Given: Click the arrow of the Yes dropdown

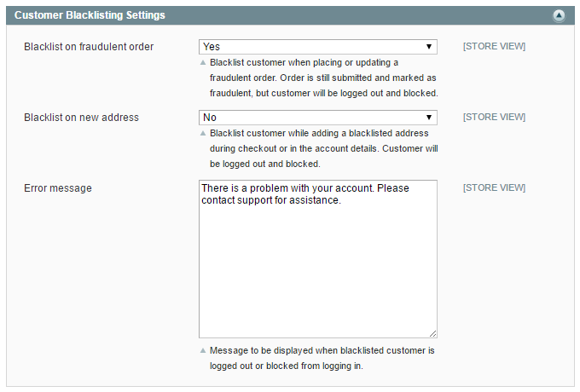Looking at the screenshot, I should pyautogui.click(x=429, y=47).
